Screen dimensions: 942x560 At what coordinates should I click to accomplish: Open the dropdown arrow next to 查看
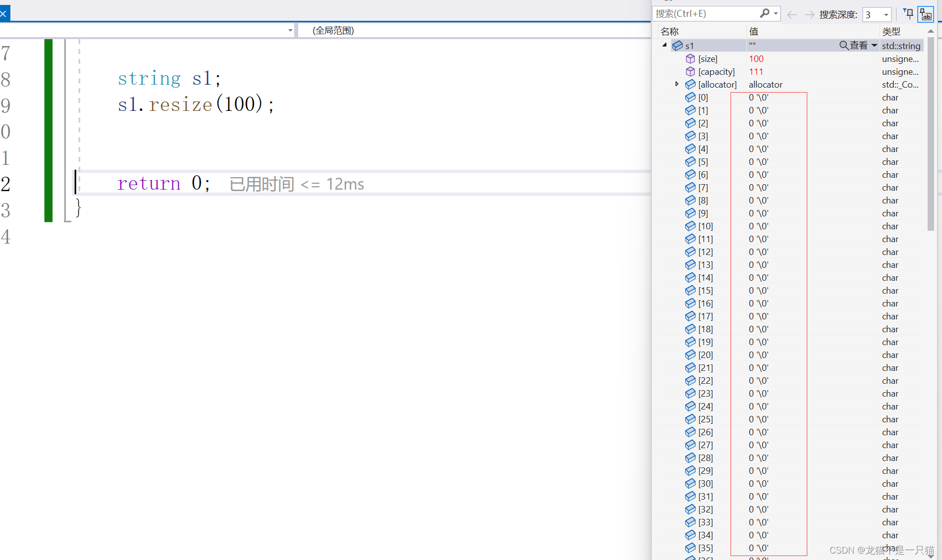click(874, 46)
